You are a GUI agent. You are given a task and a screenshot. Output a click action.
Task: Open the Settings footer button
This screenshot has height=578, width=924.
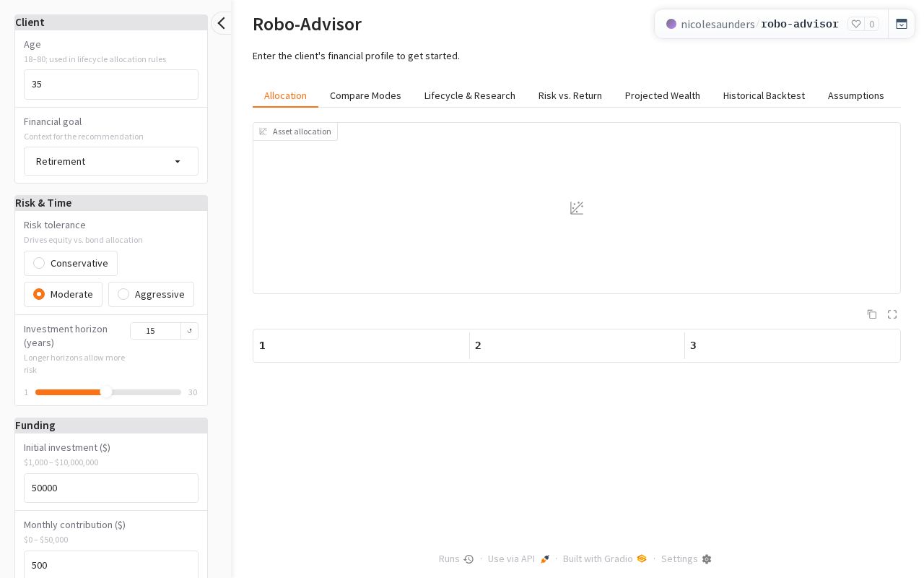coord(687,559)
